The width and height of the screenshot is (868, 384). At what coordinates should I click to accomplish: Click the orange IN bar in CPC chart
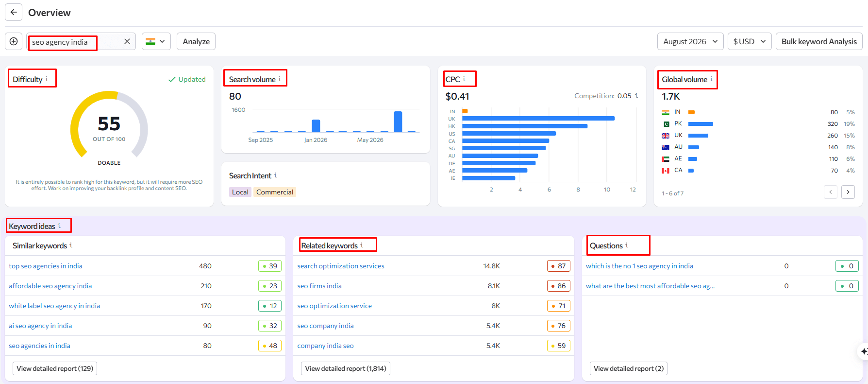point(465,111)
